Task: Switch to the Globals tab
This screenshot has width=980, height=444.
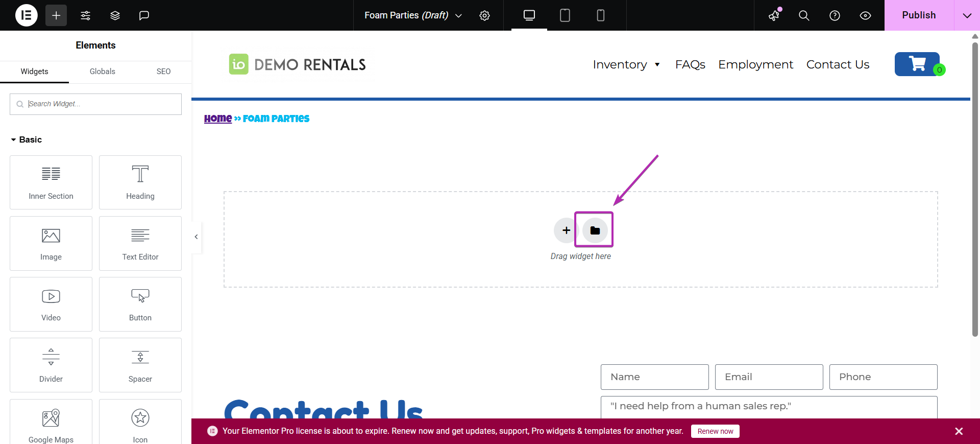Action: 102,72
